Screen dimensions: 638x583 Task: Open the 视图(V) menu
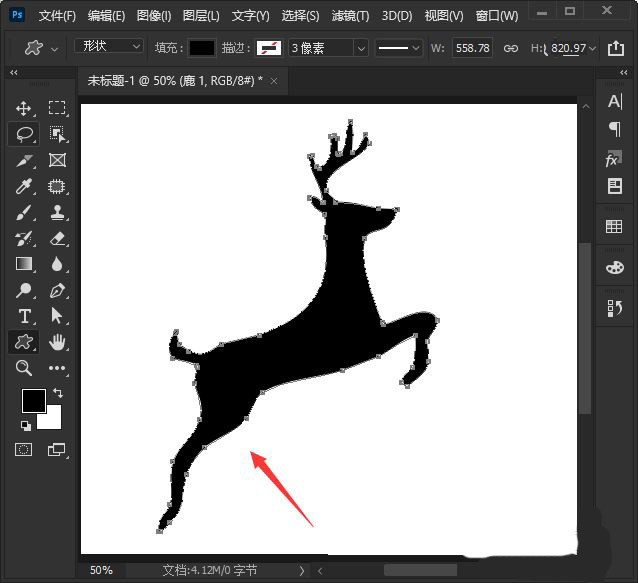point(444,16)
